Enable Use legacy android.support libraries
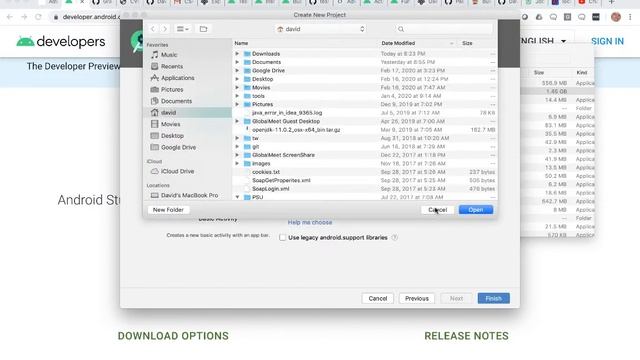The height and width of the screenshot is (360, 640). 282,238
